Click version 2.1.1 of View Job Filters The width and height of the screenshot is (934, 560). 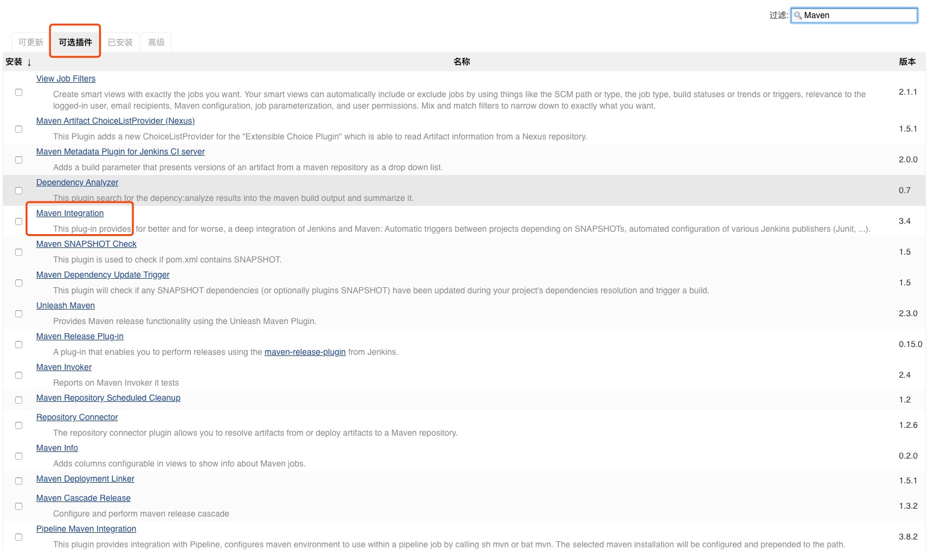(908, 92)
